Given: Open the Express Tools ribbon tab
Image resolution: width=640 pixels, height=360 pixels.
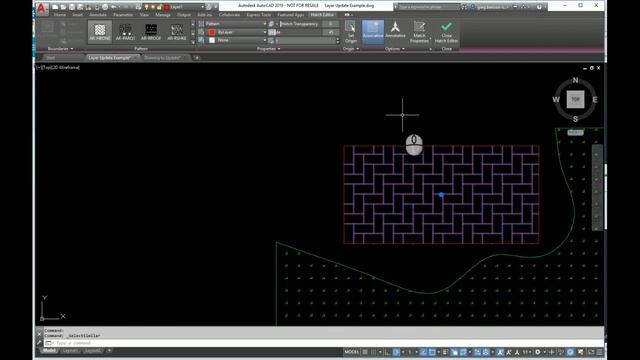Looking at the screenshot, I should click(259, 15).
